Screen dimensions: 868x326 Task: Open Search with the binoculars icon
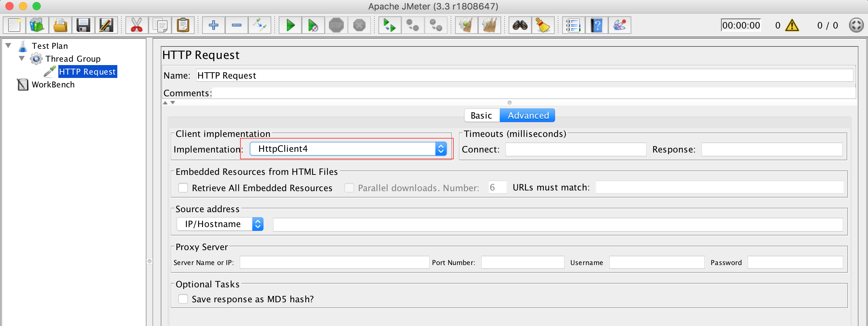pyautogui.click(x=520, y=25)
